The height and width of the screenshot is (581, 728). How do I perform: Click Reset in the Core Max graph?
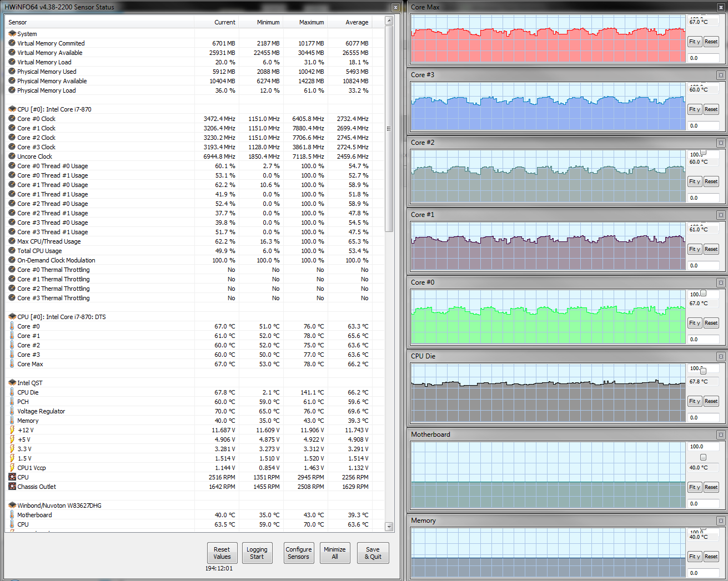pyautogui.click(x=711, y=42)
